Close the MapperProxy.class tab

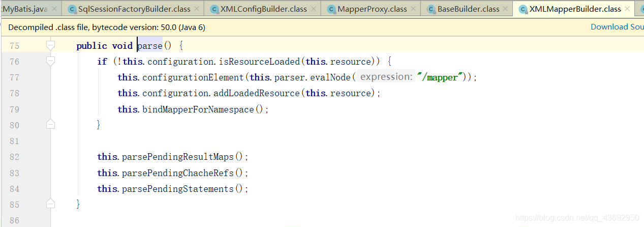[x=413, y=9]
